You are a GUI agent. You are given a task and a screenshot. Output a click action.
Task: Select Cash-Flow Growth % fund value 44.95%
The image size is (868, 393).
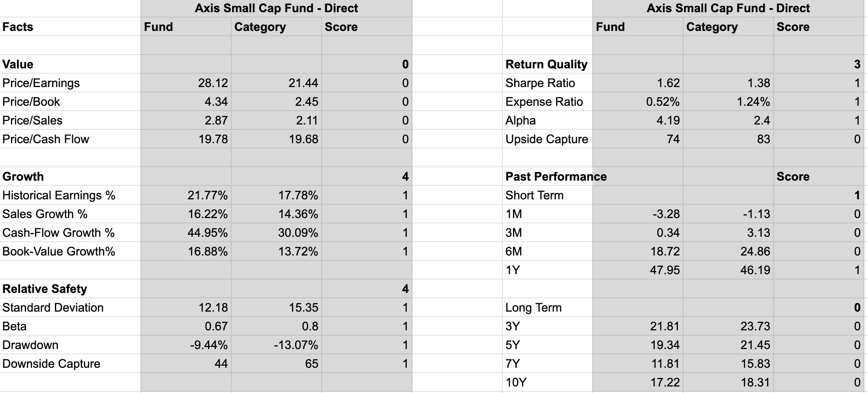click(x=207, y=233)
